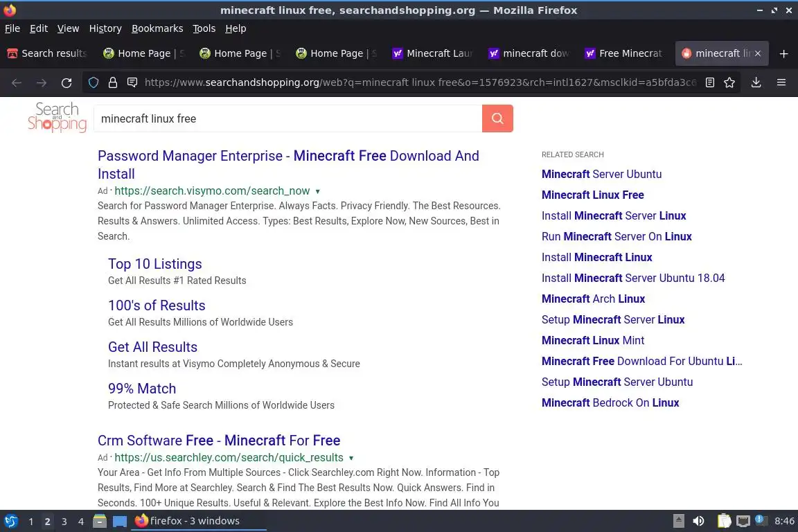Expand the visymo ad URL dropdown arrow
Screen dimensions: 798x532
(317, 191)
